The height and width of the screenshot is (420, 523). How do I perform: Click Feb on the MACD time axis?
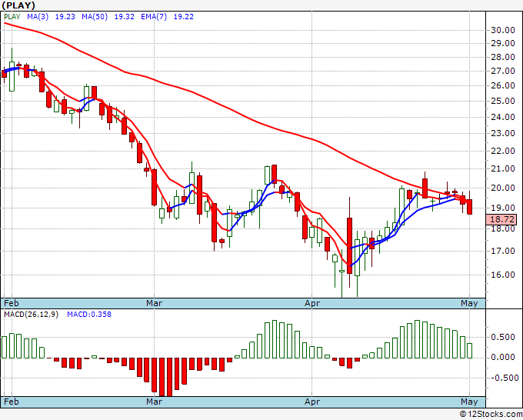[12, 402]
